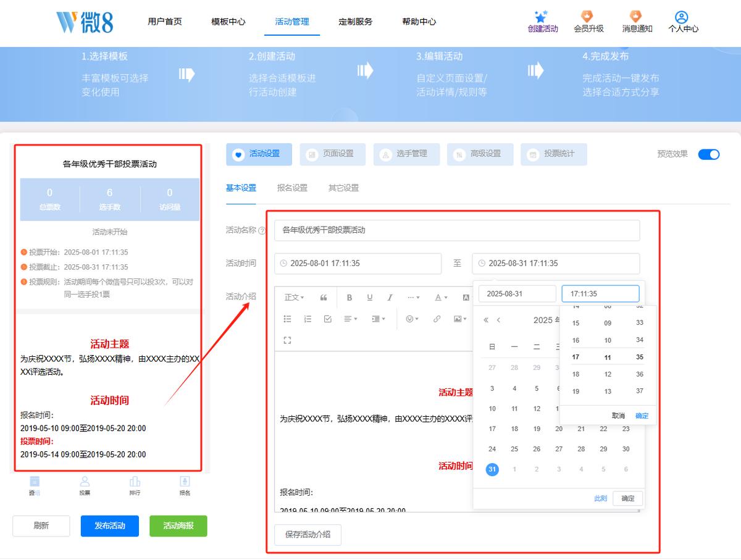Open the 选手管理 tab

pos(406,154)
